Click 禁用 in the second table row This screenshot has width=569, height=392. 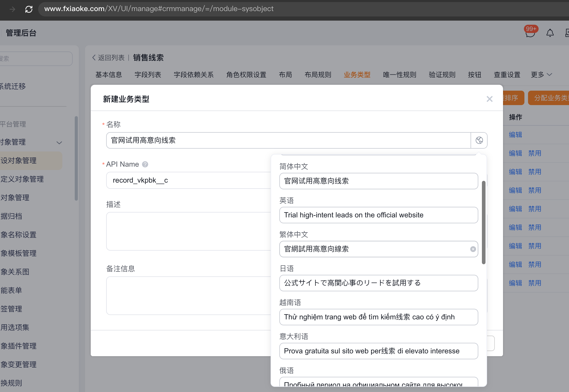pos(535,153)
